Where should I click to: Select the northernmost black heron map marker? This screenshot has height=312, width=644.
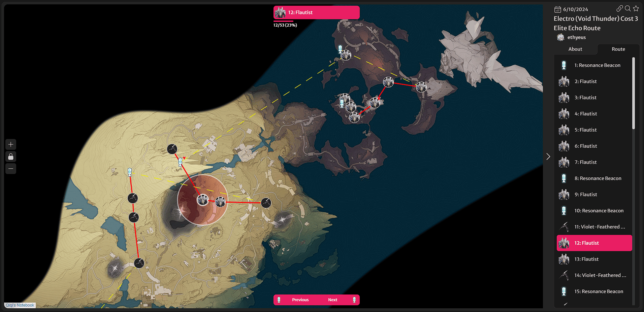[172, 149]
